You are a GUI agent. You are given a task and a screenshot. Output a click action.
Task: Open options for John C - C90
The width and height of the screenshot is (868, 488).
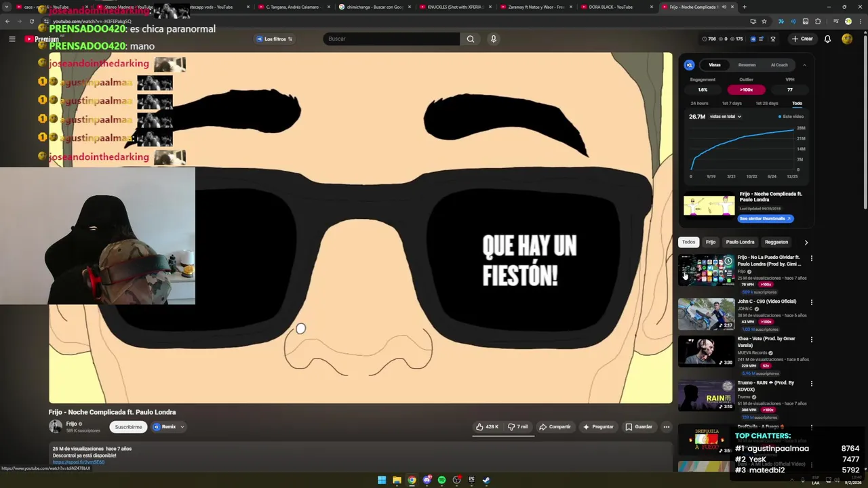(811, 302)
